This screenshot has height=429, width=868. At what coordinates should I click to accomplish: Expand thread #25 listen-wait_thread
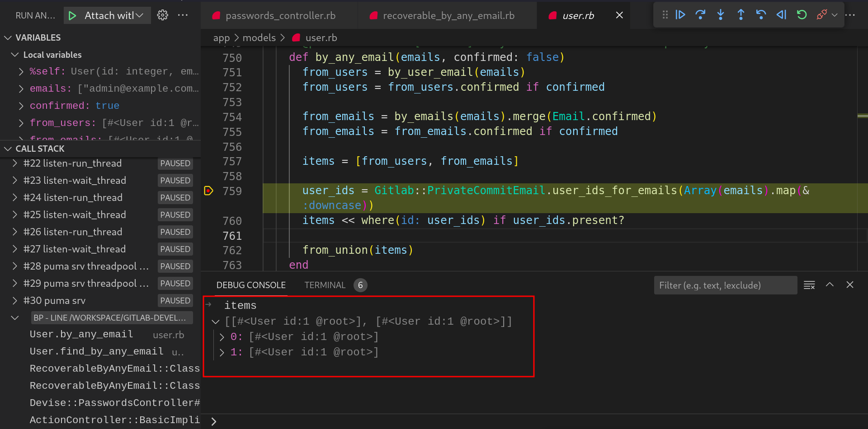pos(15,214)
